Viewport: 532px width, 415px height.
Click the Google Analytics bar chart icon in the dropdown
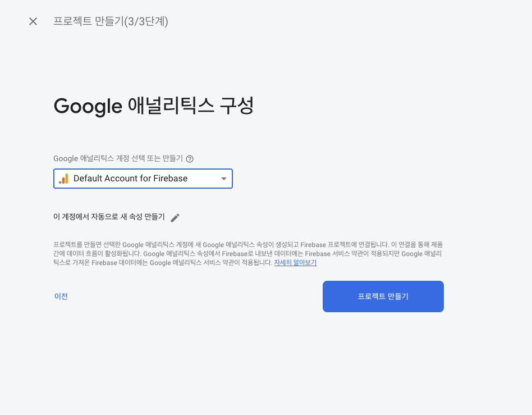pos(63,179)
